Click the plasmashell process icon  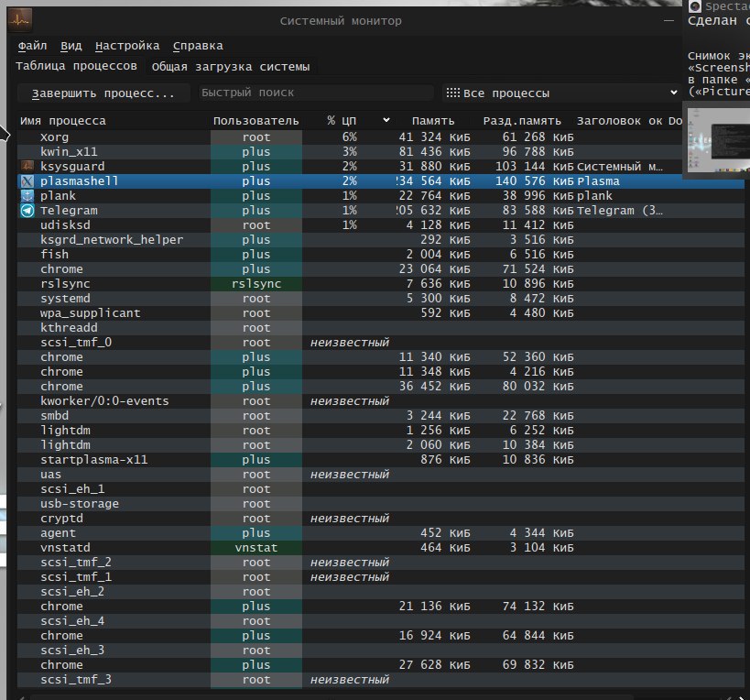point(27,180)
